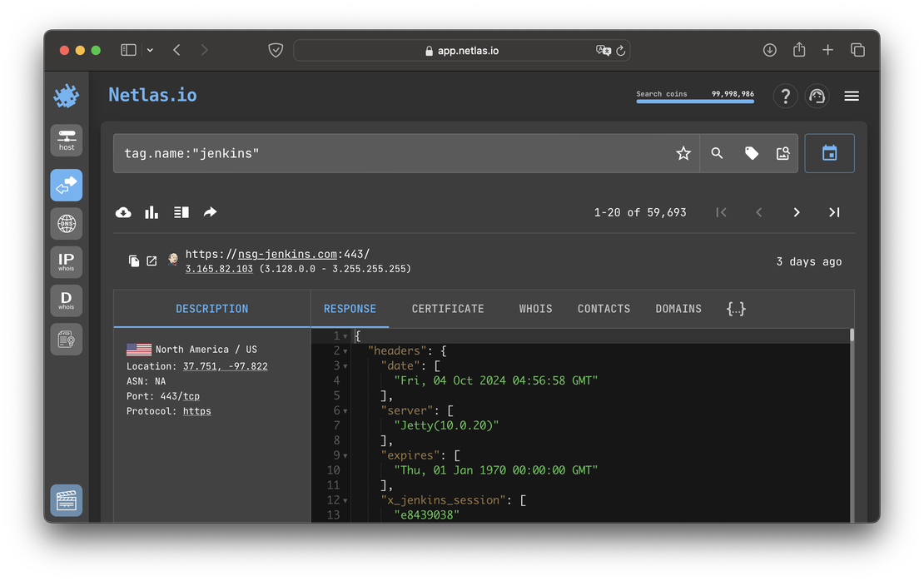
Task: Select the host search tool in sidebar
Action: [x=66, y=140]
